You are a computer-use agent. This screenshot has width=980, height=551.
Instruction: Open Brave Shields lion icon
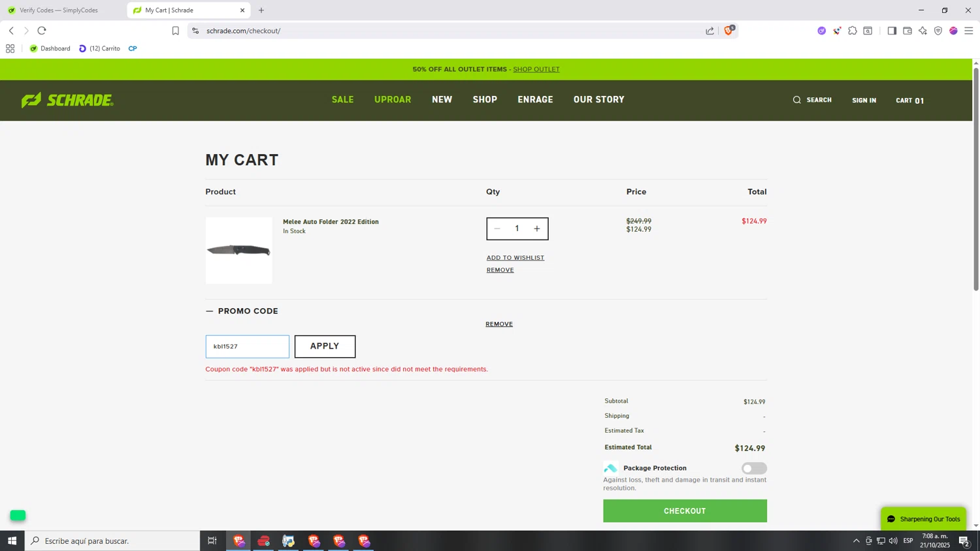[728, 30]
